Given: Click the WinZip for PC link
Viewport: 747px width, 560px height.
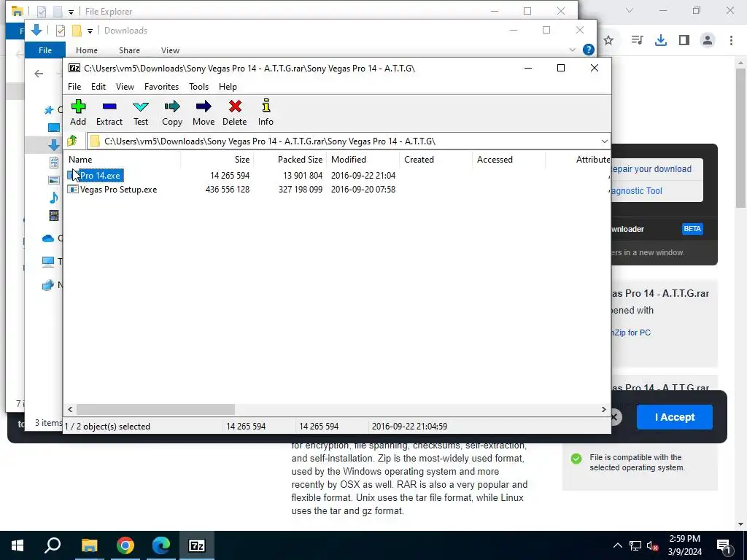Looking at the screenshot, I should point(631,332).
